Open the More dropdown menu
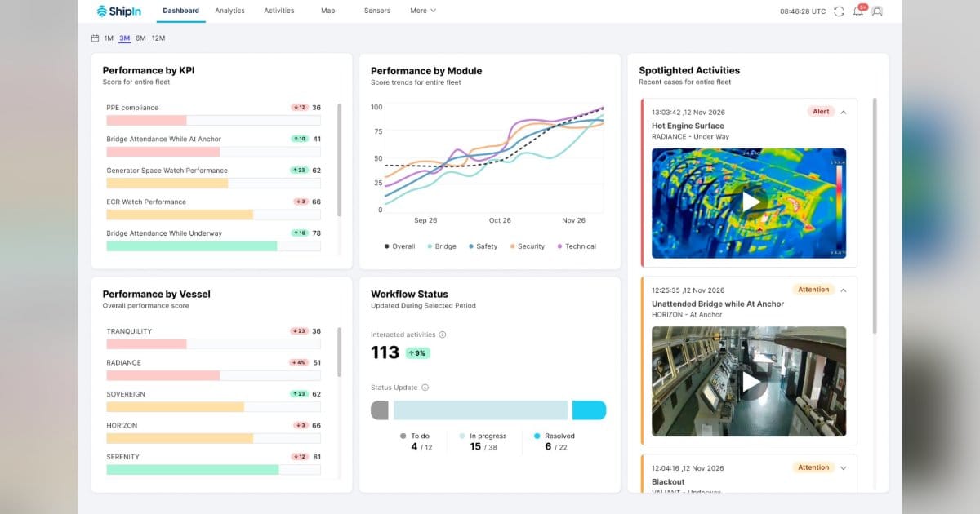980x514 pixels. [423, 11]
